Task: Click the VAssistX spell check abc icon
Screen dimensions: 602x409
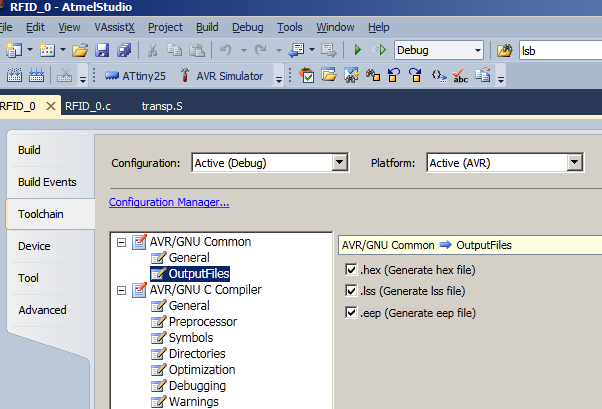Action: (460, 75)
